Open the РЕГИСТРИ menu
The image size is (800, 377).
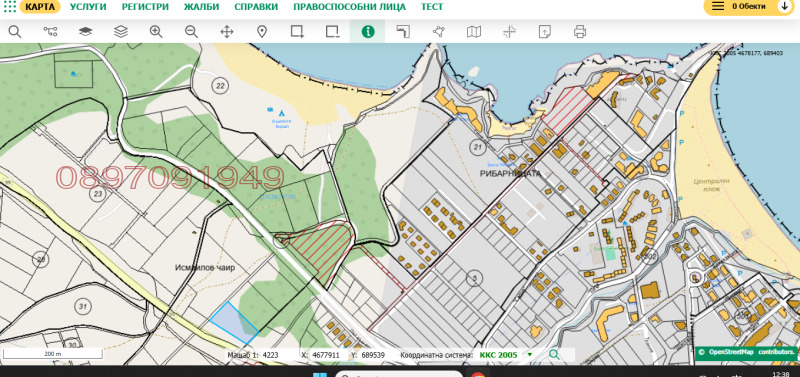(x=145, y=7)
